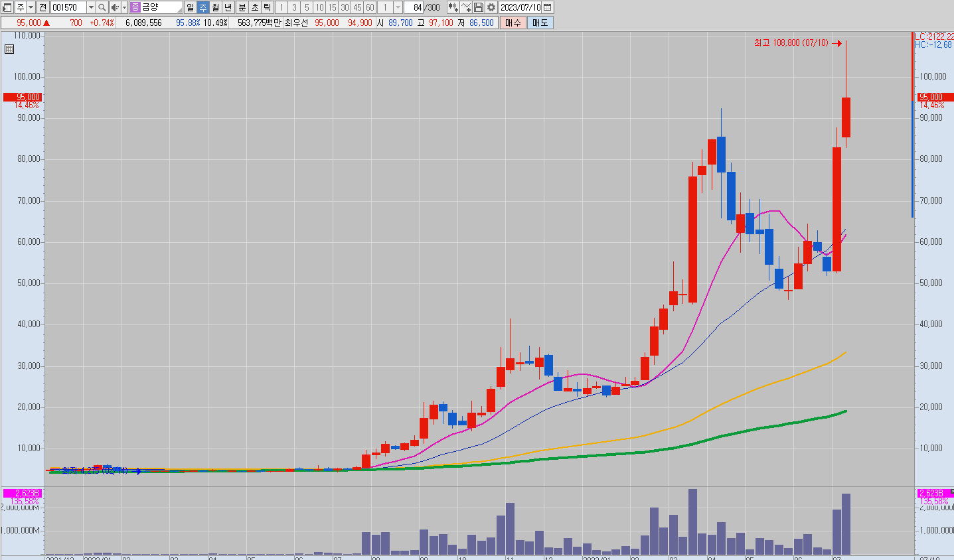Save chart with the floppy disk icon

tap(479, 7)
